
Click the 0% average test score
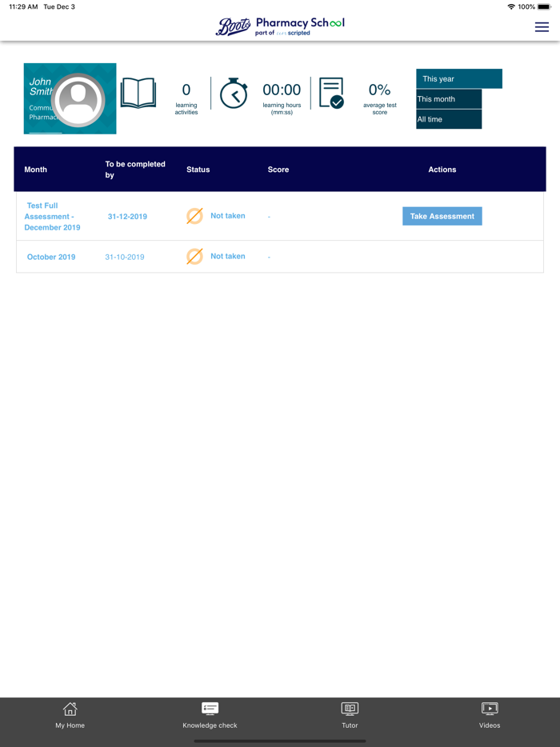tap(379, 90)
